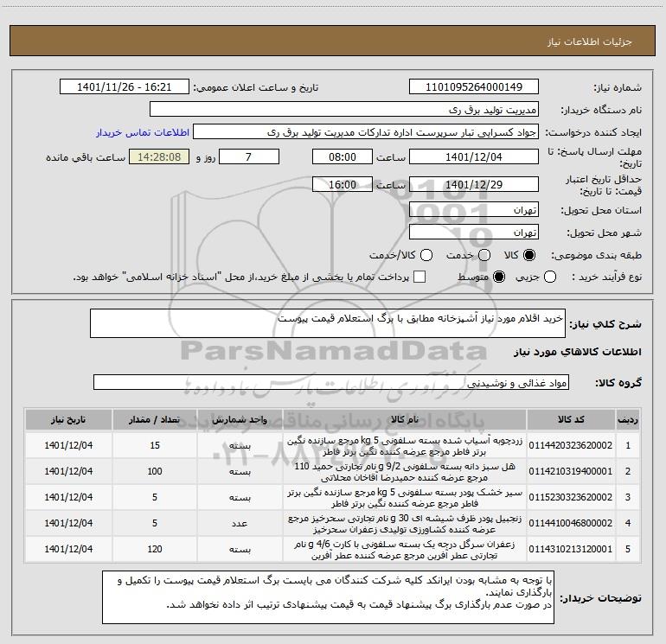Click the remaining time countdown 14:28:08
This screenshot has height=644, width=666.
tap(159, 156)
